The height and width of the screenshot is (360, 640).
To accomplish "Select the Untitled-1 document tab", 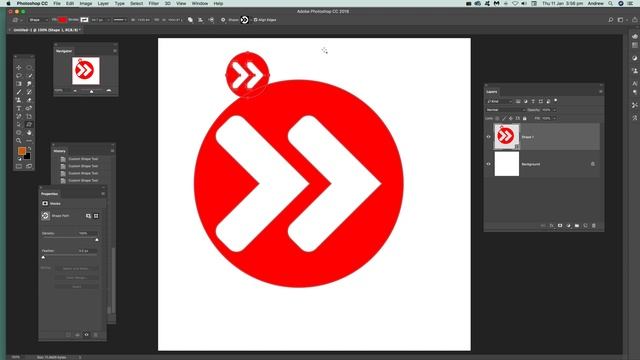I will 47,30.
